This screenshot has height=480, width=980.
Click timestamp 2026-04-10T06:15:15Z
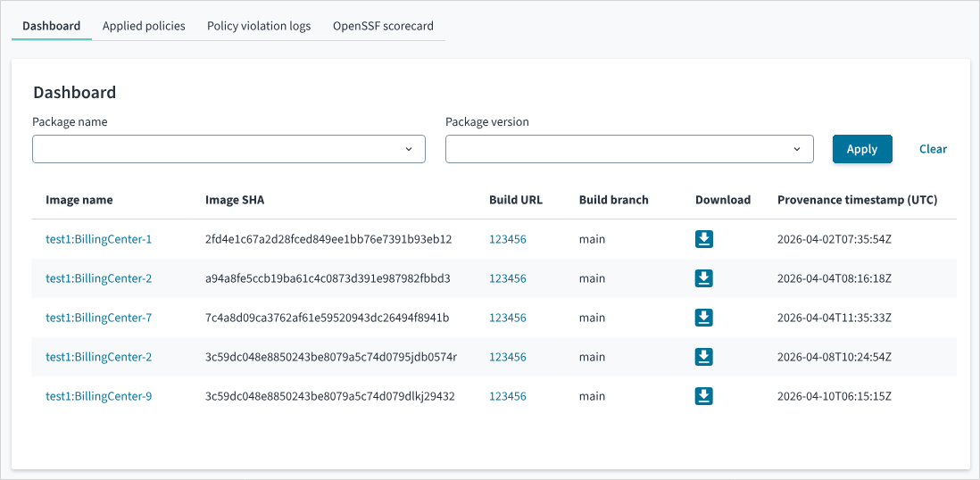(x=835, y=396)
